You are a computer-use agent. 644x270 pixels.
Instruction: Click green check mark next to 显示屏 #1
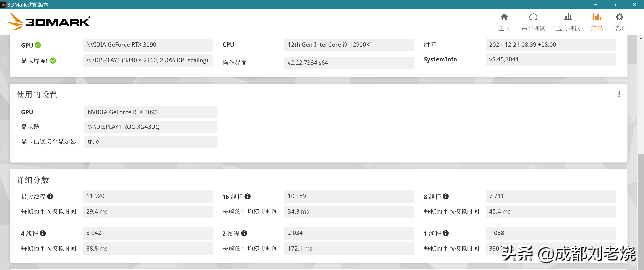(x=53, y=61)
